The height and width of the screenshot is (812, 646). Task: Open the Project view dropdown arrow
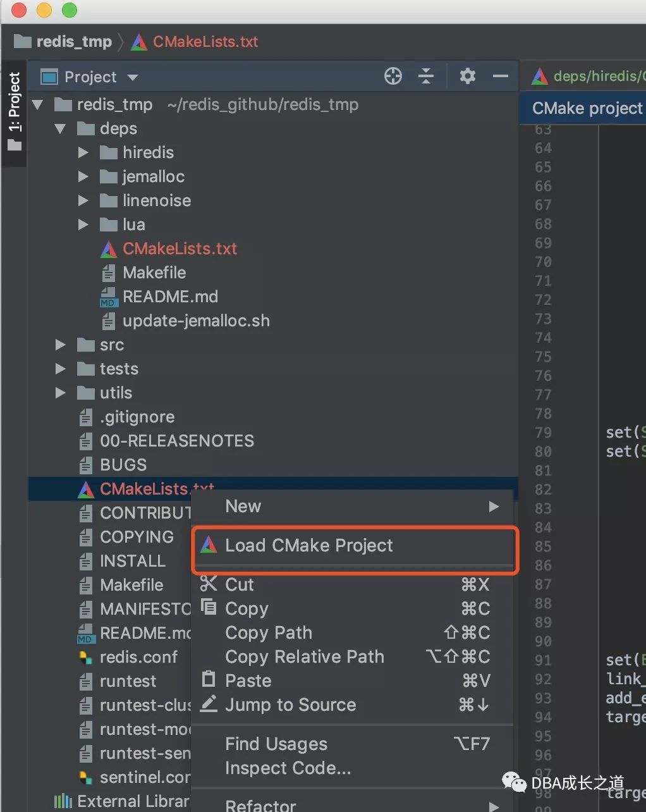[x=133, y=77]
